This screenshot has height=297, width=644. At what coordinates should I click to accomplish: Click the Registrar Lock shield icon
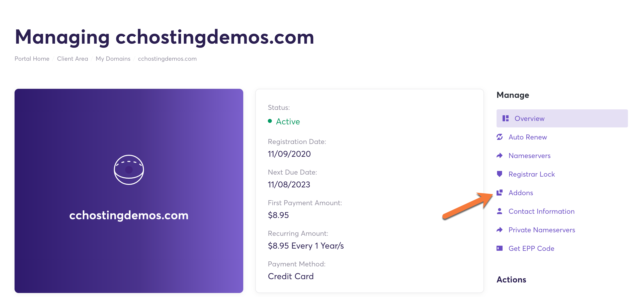pos(500,174)
